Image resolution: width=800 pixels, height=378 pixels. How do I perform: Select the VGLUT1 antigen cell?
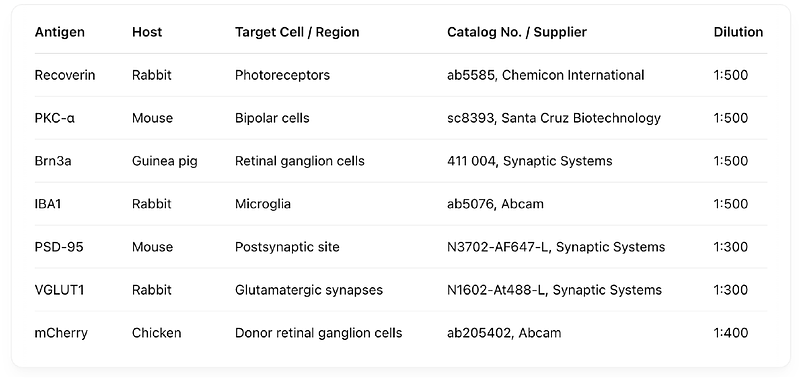pyautogui.click(x=60, y=290)
